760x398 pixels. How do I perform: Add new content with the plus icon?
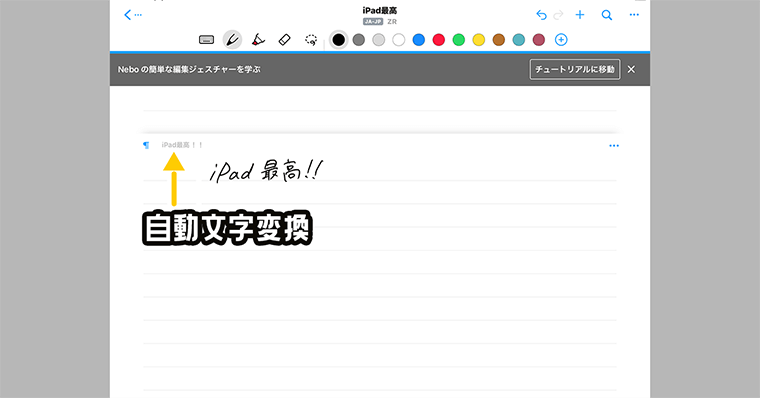click(580, 15)
